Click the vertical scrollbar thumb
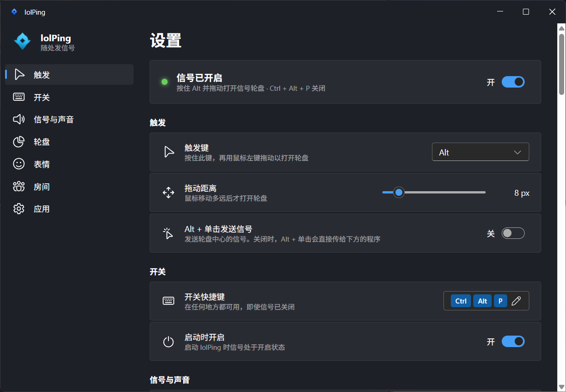The height and width of the screenshot is (392, 566). coord(561,64)
